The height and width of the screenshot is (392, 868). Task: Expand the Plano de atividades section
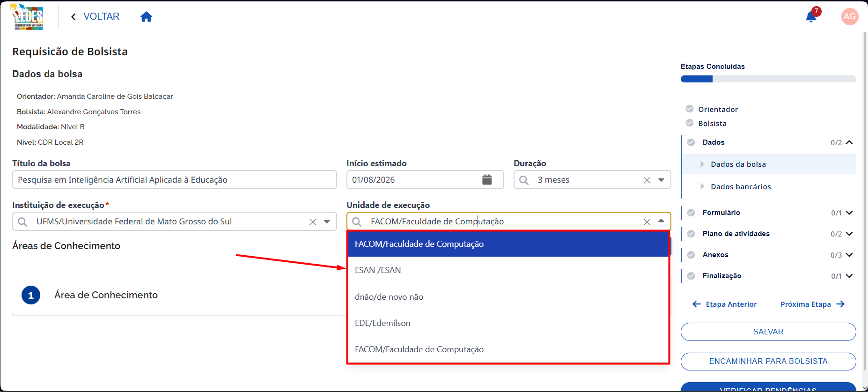click(849, 234)
